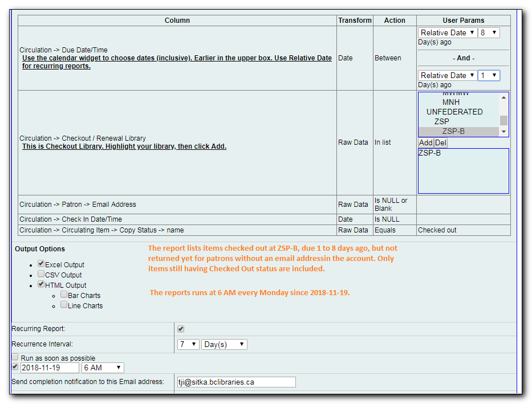Toggle the scheduled date checkbox beside 2018-11-19

[x=15, y=367]
